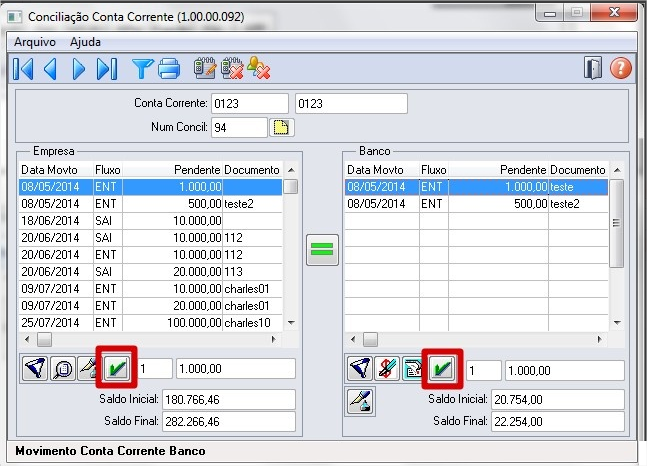
Task: Click Banco Saldo Final field 22.254,00
Action: 557,421
